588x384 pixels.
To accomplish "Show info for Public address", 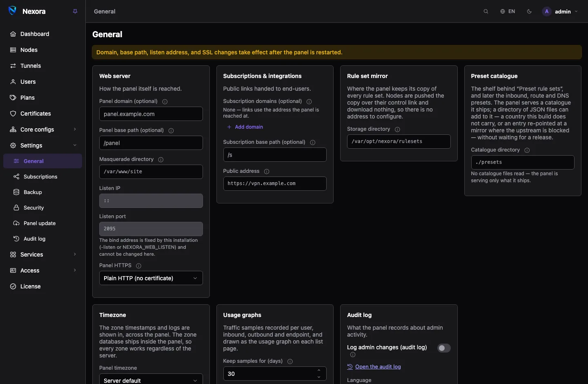I will click(267, 172).
